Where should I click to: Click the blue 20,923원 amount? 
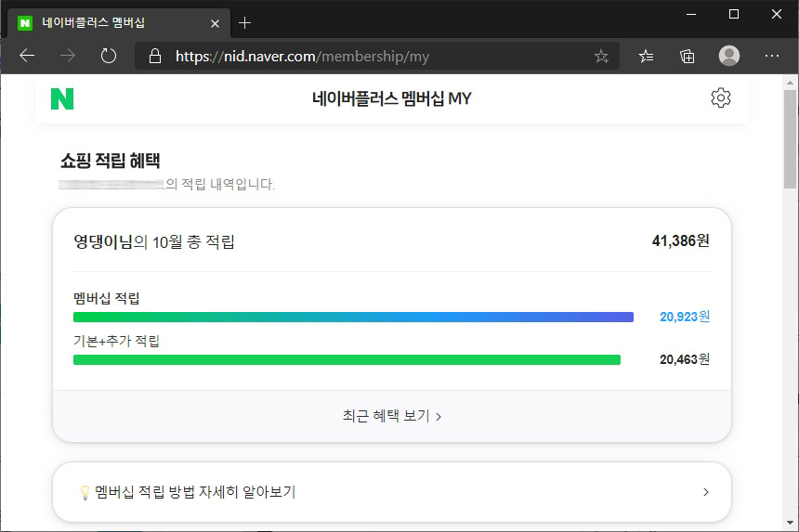point(685,317)
